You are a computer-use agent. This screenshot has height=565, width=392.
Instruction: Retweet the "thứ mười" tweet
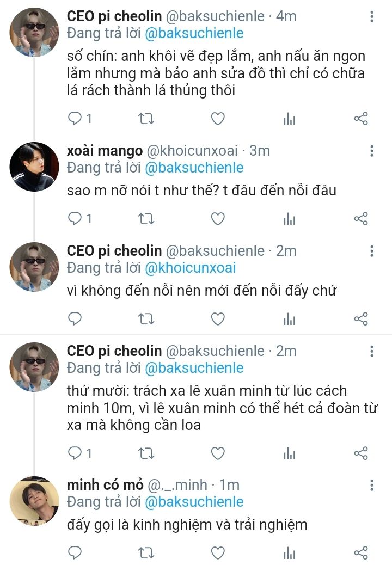click(x=146, y=453)
